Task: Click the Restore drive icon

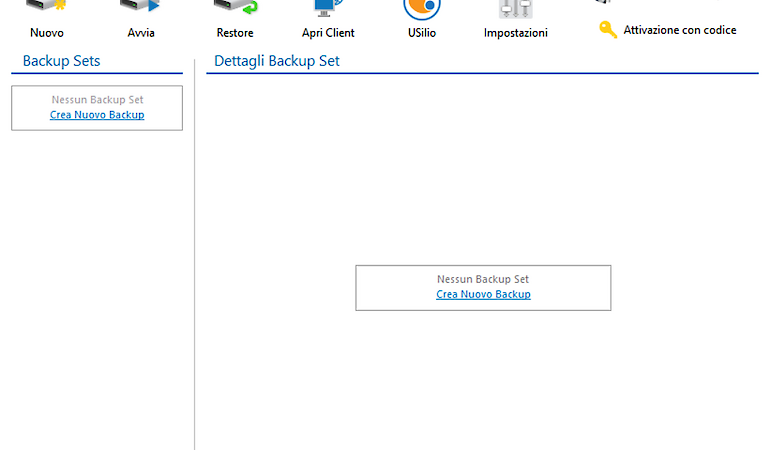Action: click(x=235, y=8)
